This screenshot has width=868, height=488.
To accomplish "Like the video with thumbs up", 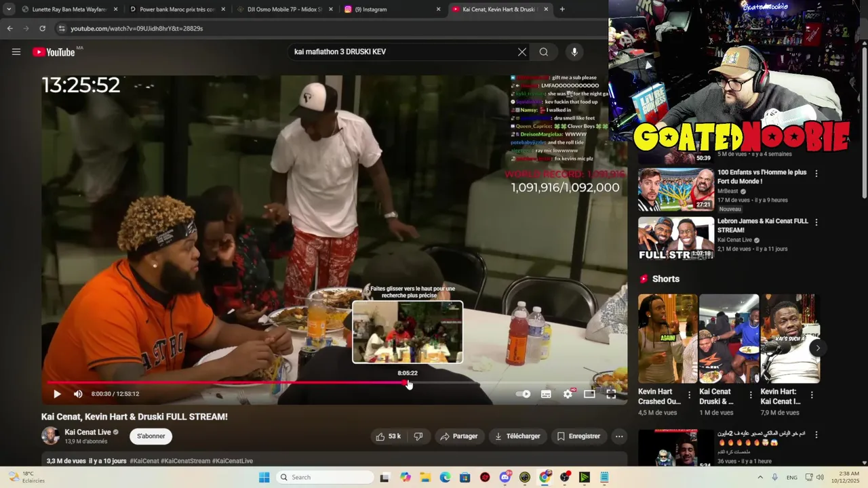I will coord(388,436).
